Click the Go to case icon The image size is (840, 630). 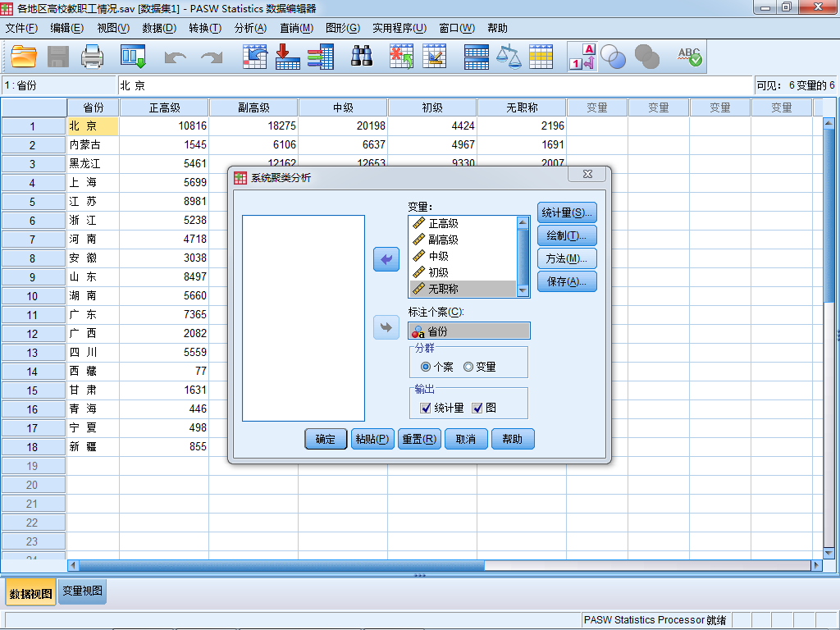(254, 57)
